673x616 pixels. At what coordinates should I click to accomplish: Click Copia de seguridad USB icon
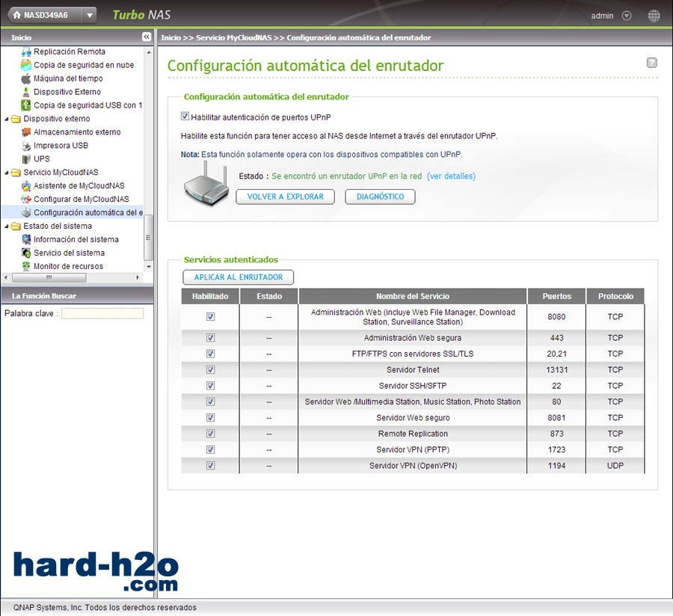click(26, 105)
